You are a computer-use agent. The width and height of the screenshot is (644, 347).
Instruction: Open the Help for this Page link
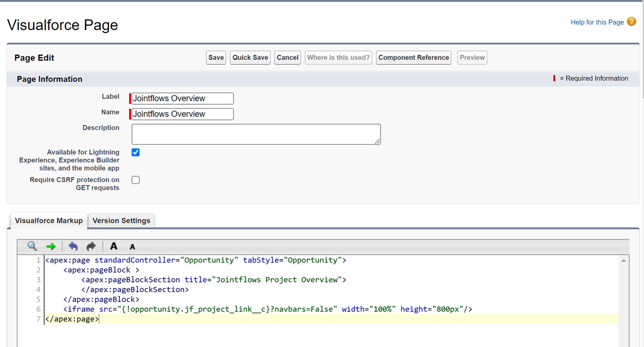coord(597,22)
